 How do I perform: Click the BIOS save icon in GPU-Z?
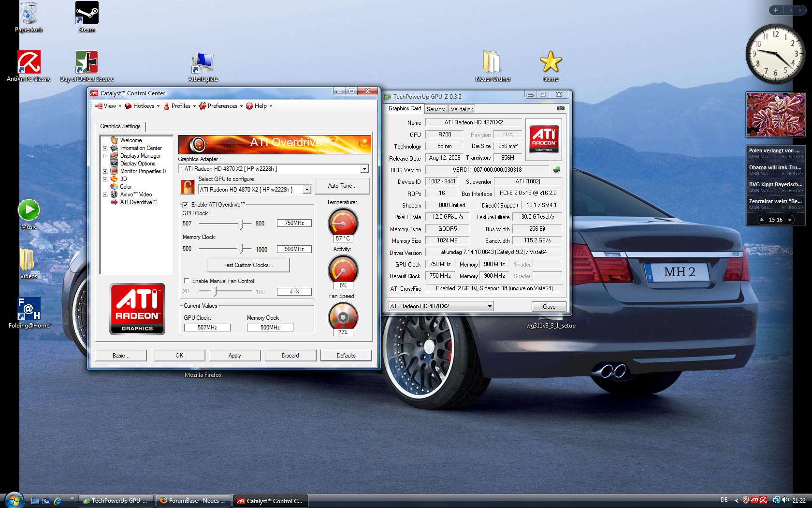pos(557,170)
